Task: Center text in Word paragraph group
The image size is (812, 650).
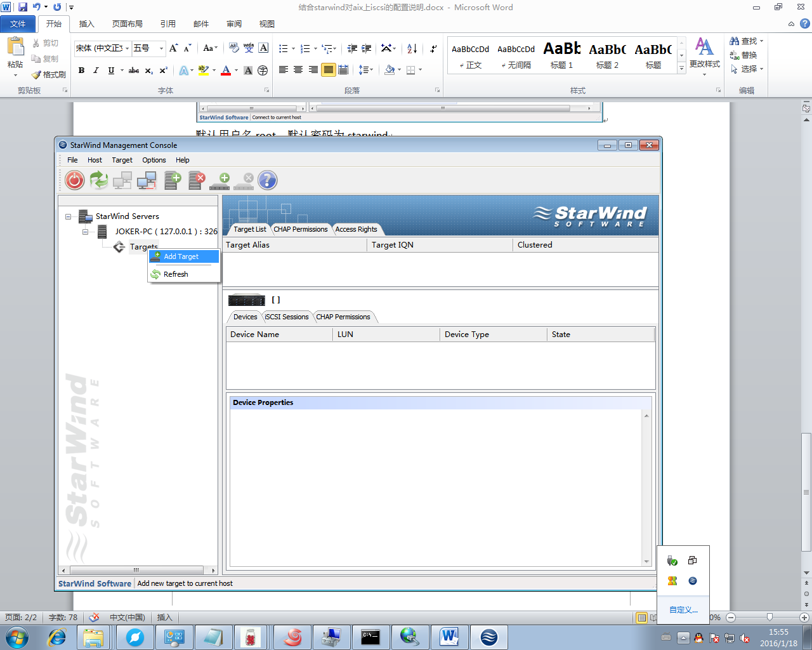Action: point(298,70)
